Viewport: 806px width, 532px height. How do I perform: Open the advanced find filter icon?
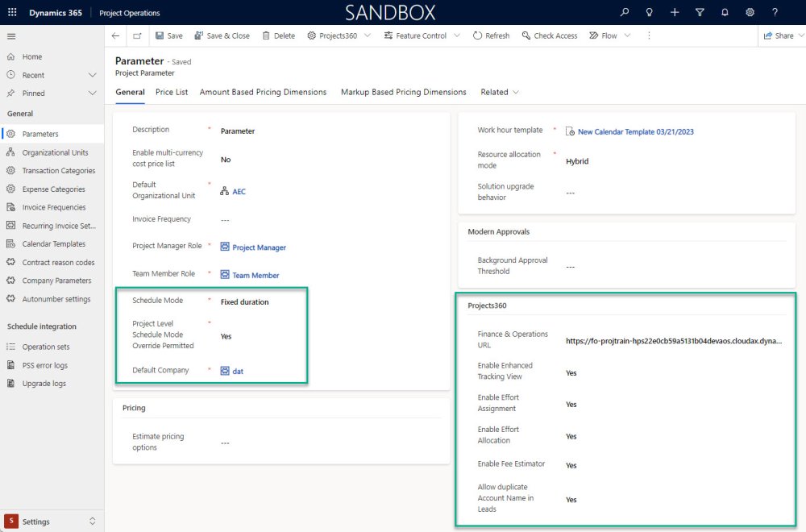(700, 12)
